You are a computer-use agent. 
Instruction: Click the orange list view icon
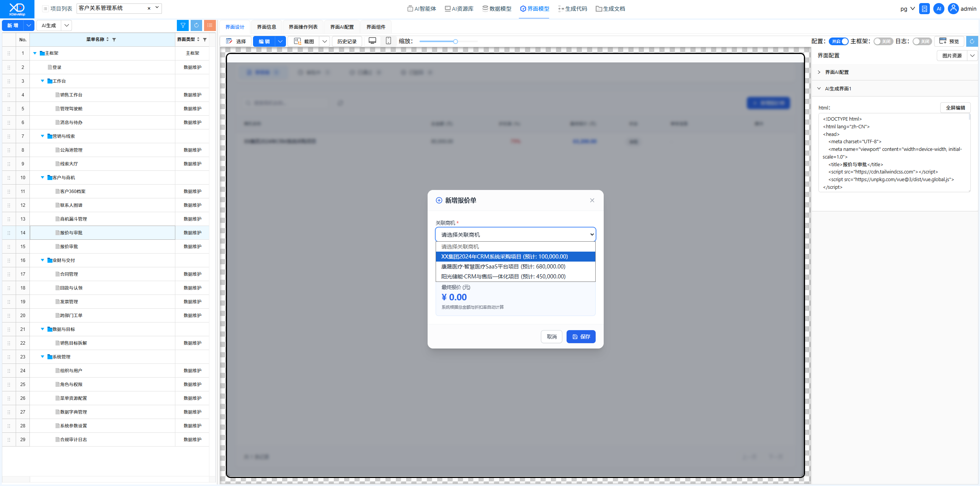point(210,25)
